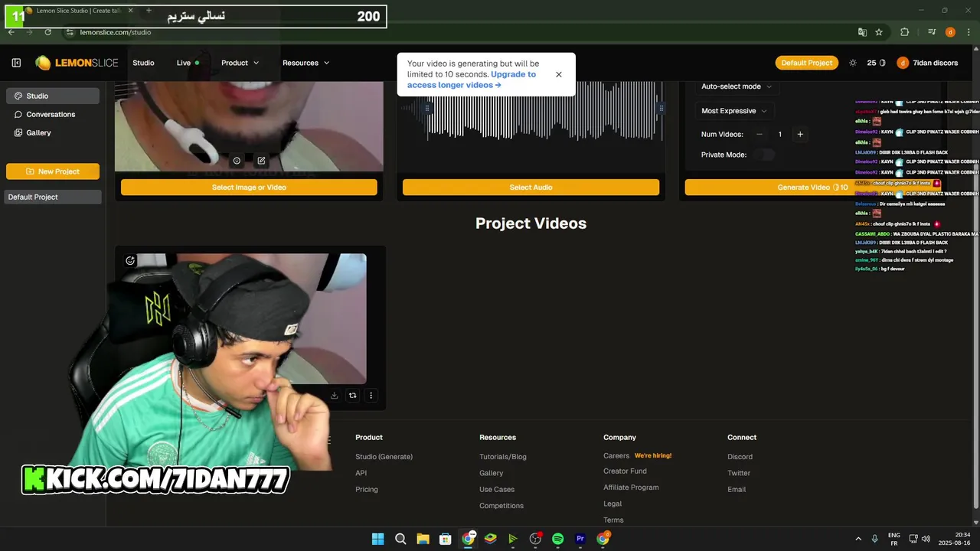This screenshot has height=551, width=980.
Task: Click the browser address bar URL
Action: point(116,32)
